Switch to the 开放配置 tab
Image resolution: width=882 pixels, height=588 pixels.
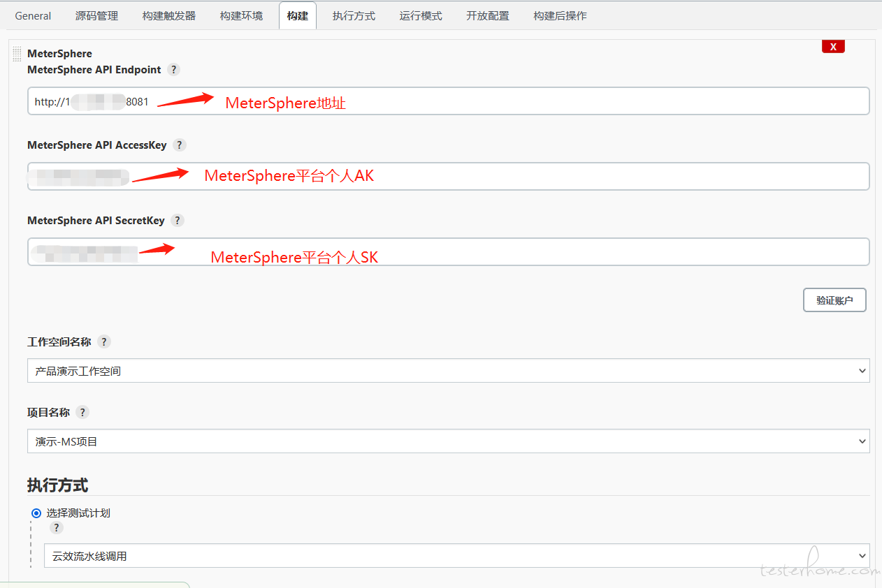(x=488, y=16)
